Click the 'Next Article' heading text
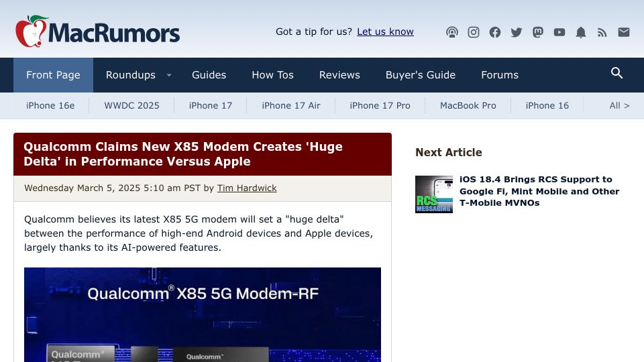Viewport: 644px width, 362px height. 449,152
